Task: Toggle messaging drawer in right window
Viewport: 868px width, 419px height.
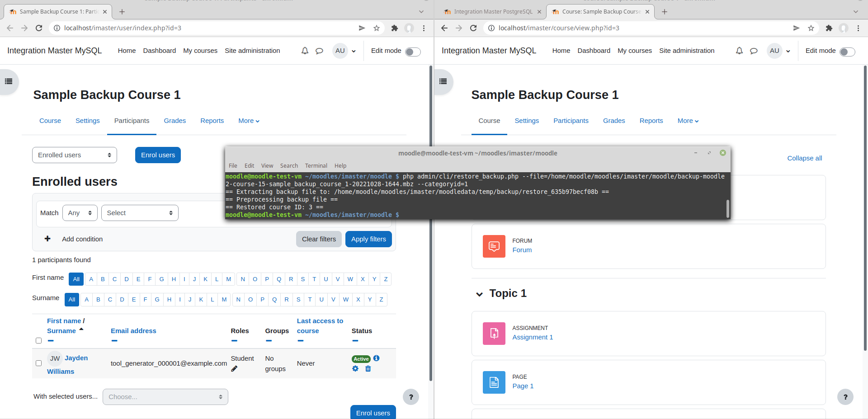Action: pos(754,51)
